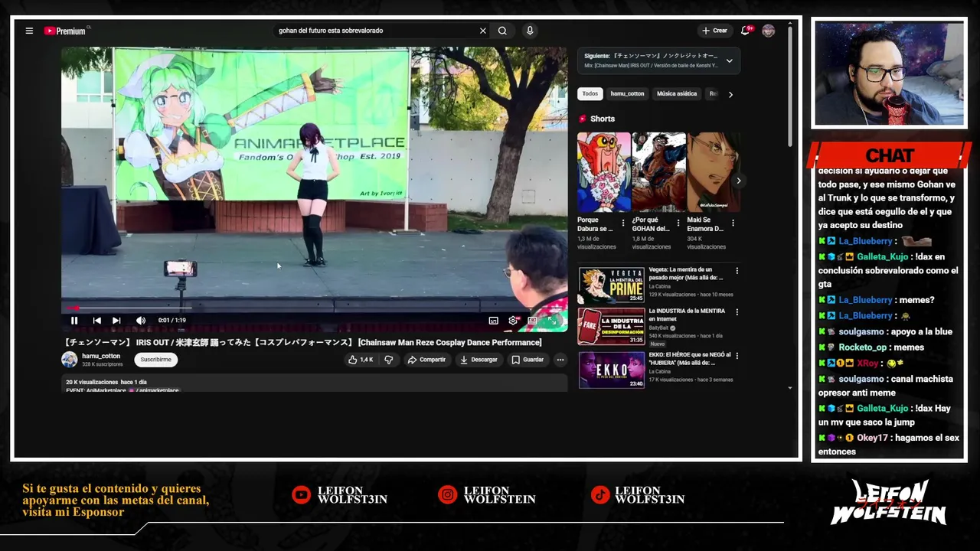Pause the playing video
This screenshot has width=980, height=551.
tap(74, 321)
